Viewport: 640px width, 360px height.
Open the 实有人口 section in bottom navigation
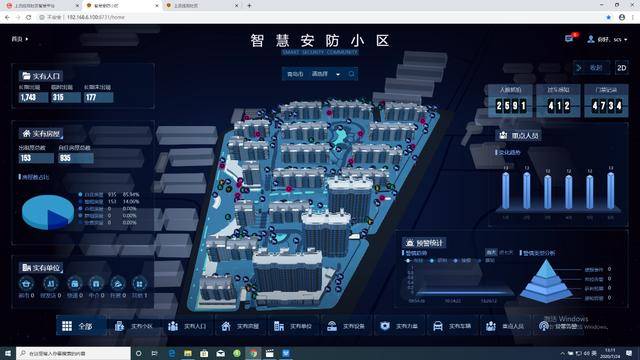pyautogui.click(x=187, y=326)
